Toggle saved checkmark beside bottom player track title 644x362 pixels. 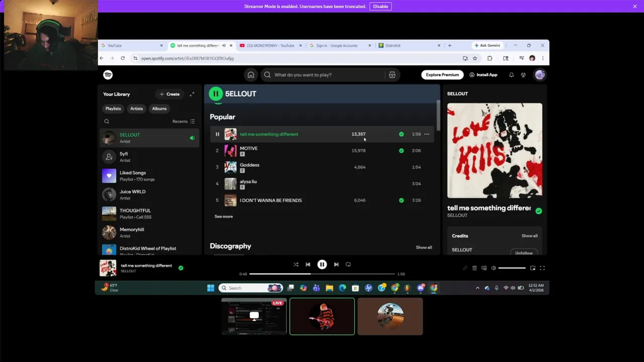coord(181,268)
